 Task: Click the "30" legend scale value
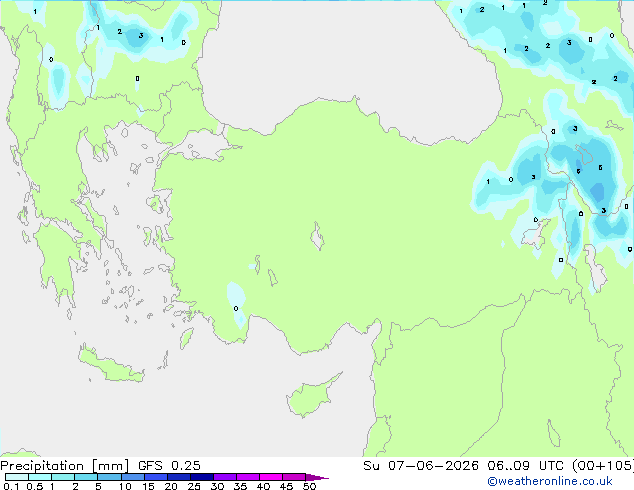[217, 486]
